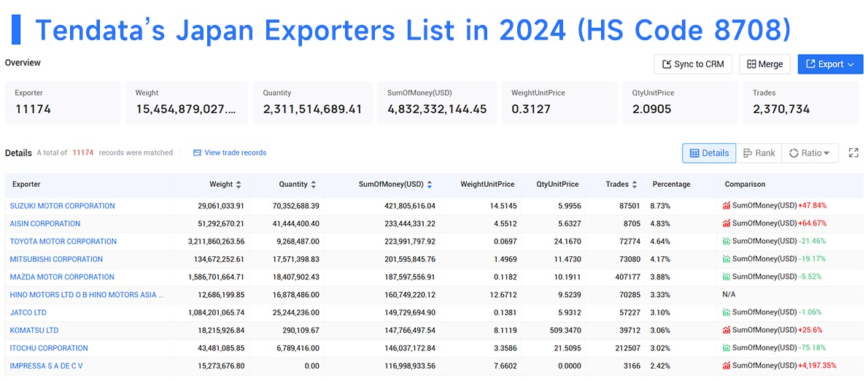This screenshot has width=868, height=381.
Task: Open HINO MOTORS LTD exporter link
Action: tap(87, 295)
